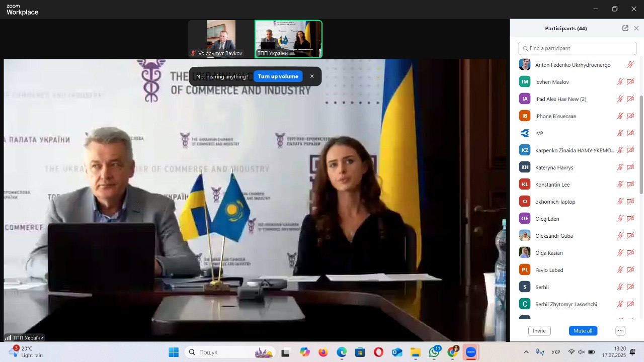Image resolution: width=644 pixels, height=362 pixels.
Task: Toggle microphone for iPhone В'ячеслав
Action: coord(620,116)
